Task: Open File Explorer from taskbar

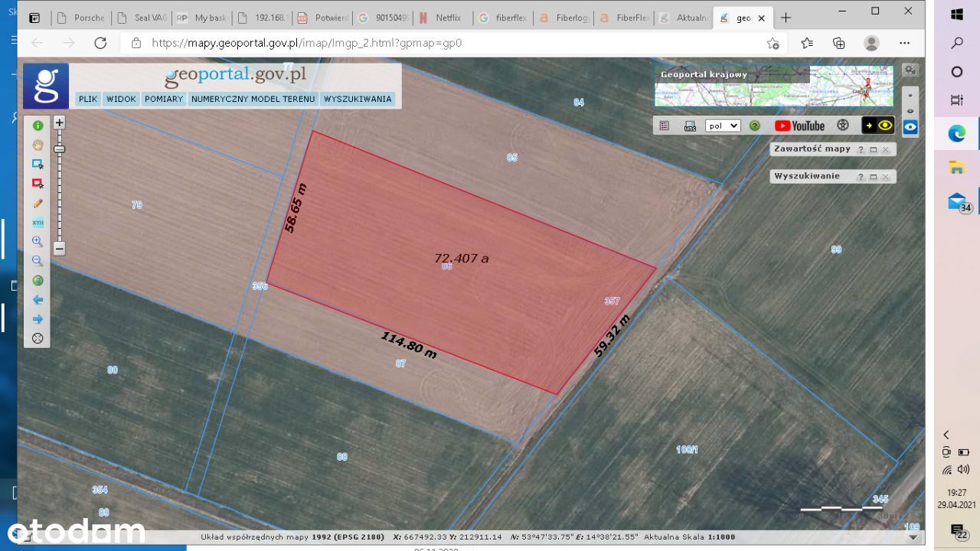Action: 957,168
